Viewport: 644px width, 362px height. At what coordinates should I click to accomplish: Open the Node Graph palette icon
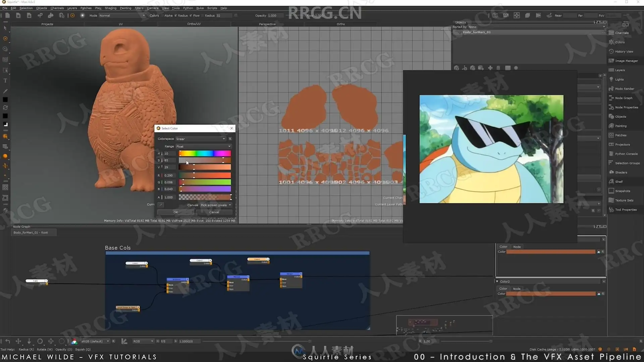point(611,98)
